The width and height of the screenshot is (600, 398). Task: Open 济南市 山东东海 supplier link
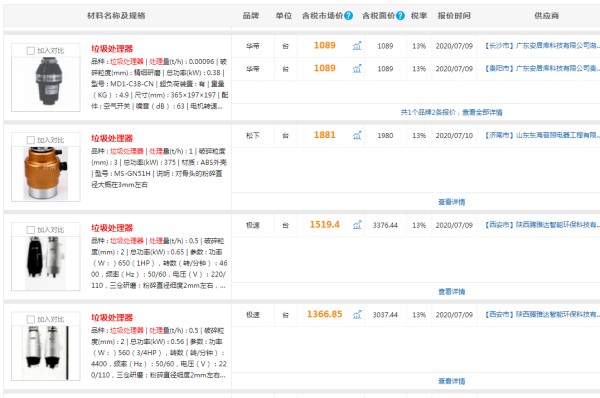point(541,135)
